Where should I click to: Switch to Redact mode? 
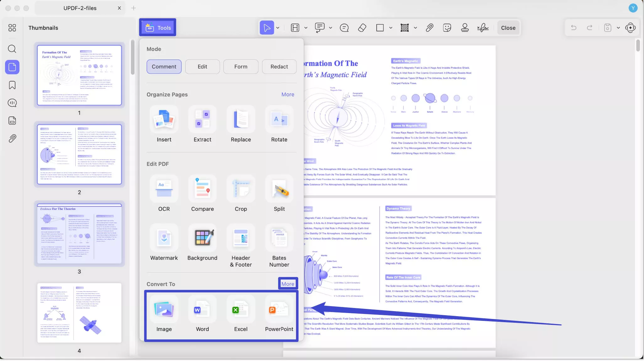click(x=279, y=66)
